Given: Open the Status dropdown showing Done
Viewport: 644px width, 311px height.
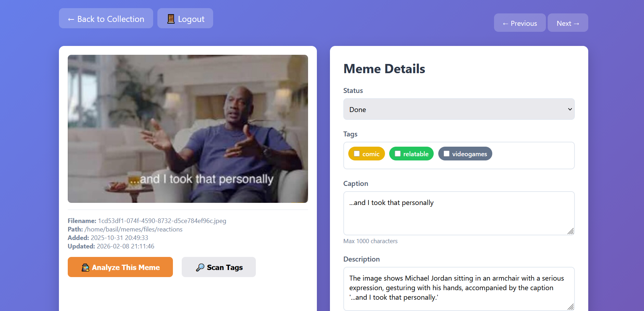Looking at the screenshot, I should (459, 109).
